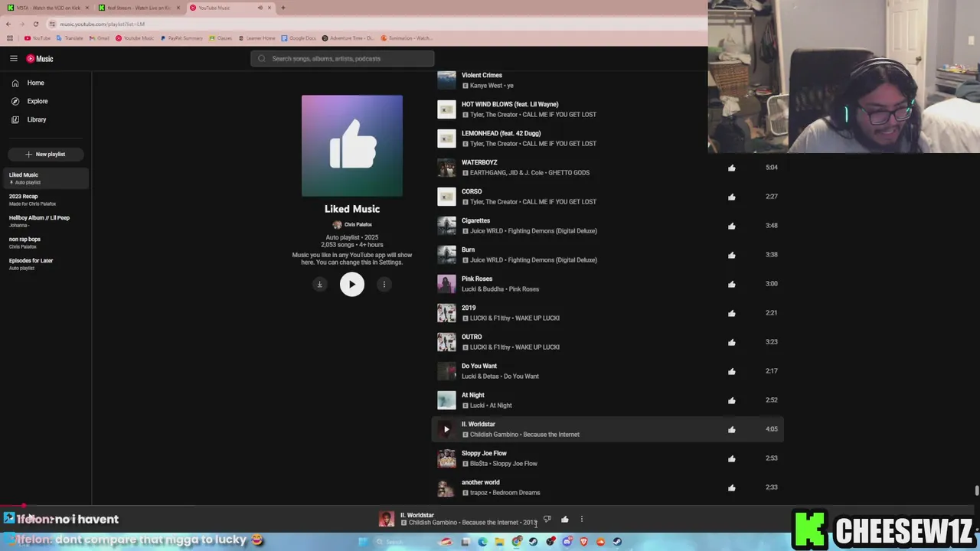Open YouTube bookmark in bookmarks bar
The height and width of the screenshot is (551, 980).
[x=37, y=37]
